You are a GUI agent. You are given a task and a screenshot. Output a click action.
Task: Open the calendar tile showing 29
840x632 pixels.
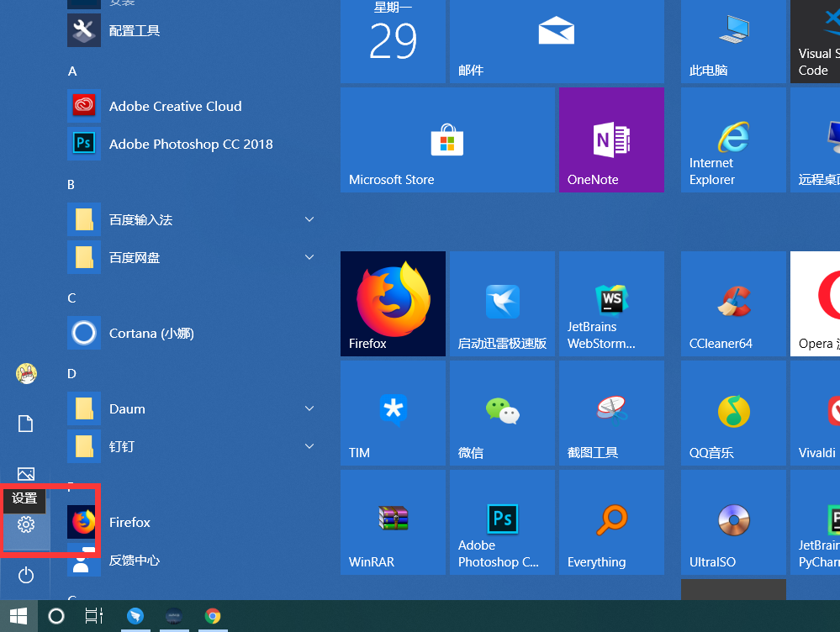pos(393,41)
